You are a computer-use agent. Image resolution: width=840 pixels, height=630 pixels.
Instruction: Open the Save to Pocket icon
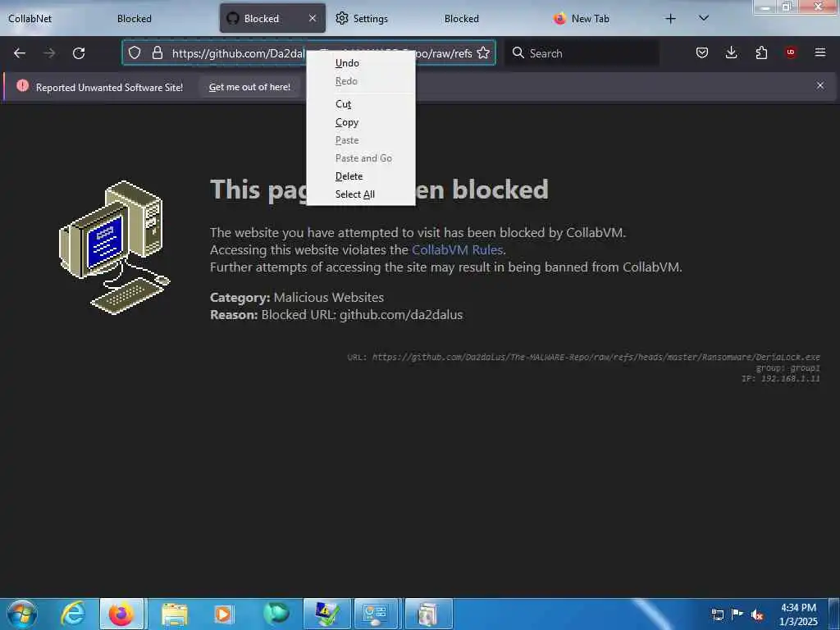point(702,52)
